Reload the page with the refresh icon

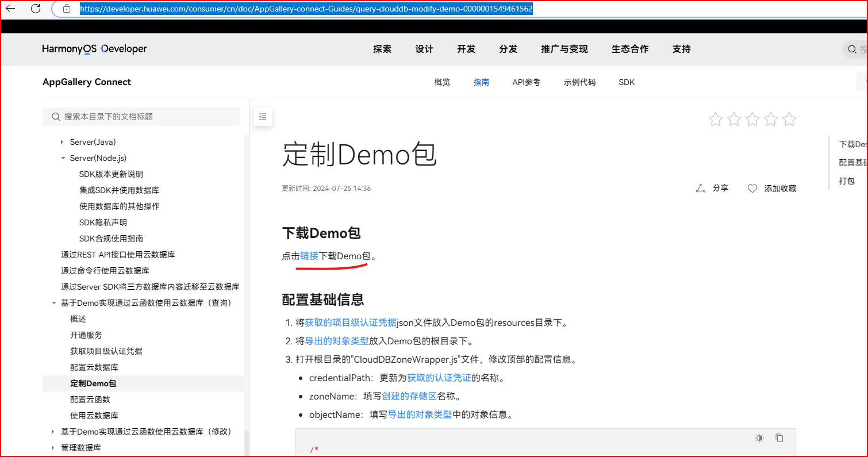point(36,9)
